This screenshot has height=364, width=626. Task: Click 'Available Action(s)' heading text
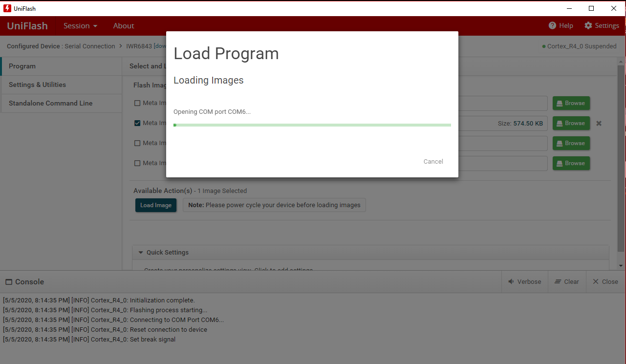(163, 191)
